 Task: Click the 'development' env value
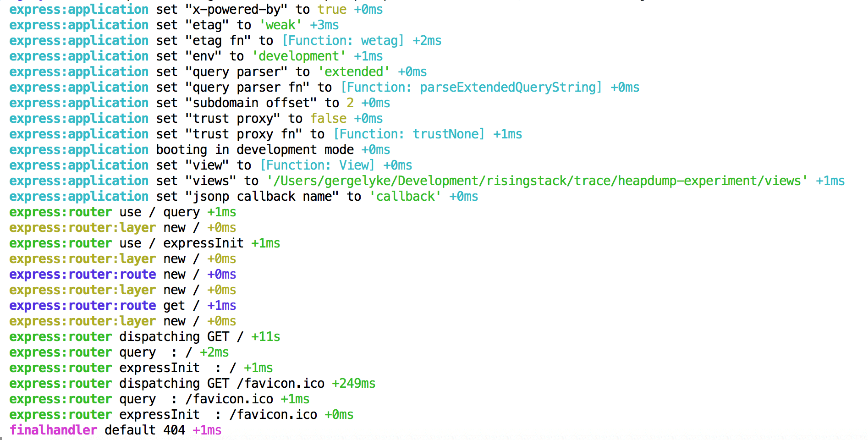(299, 56)
